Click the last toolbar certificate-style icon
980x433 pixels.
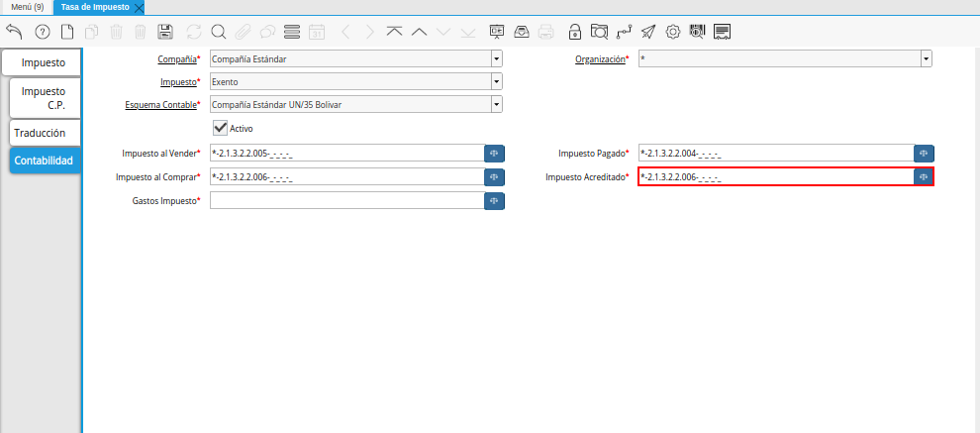click(722, 32)
